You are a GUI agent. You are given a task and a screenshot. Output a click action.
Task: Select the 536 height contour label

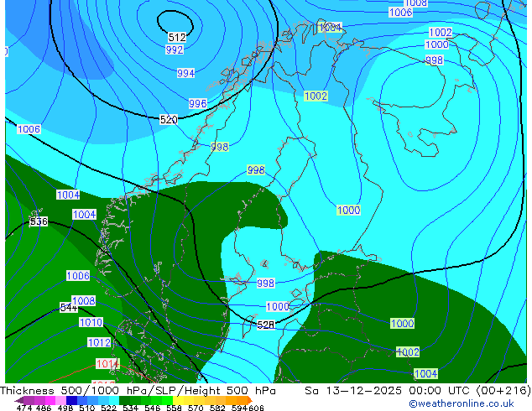[39, 221]
